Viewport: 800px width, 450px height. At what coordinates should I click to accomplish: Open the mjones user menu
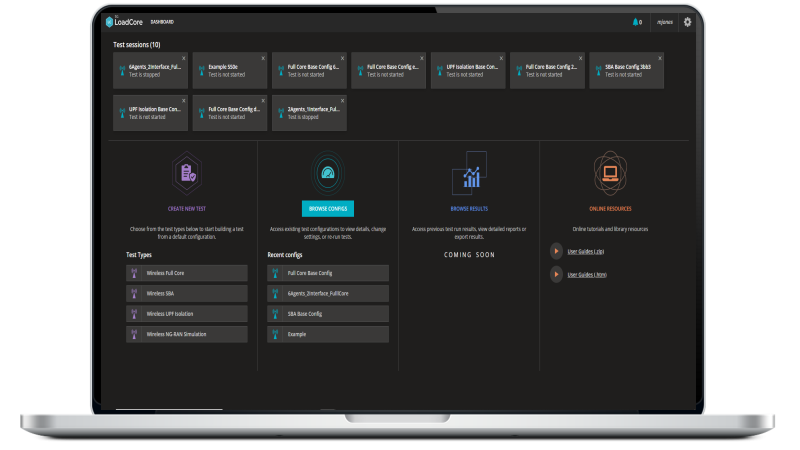663,21
